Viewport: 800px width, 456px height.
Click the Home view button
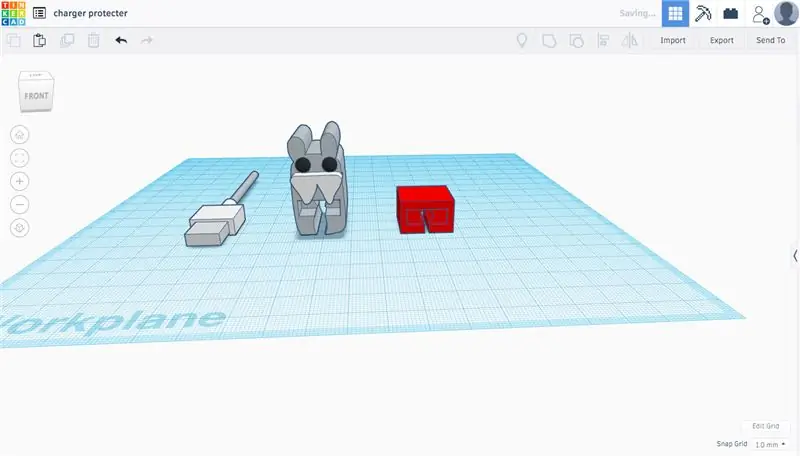(19, 135)
